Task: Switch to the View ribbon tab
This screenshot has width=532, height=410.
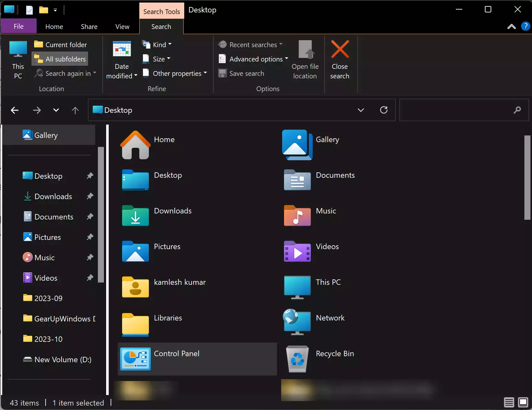Action: [x=122, y=26]
